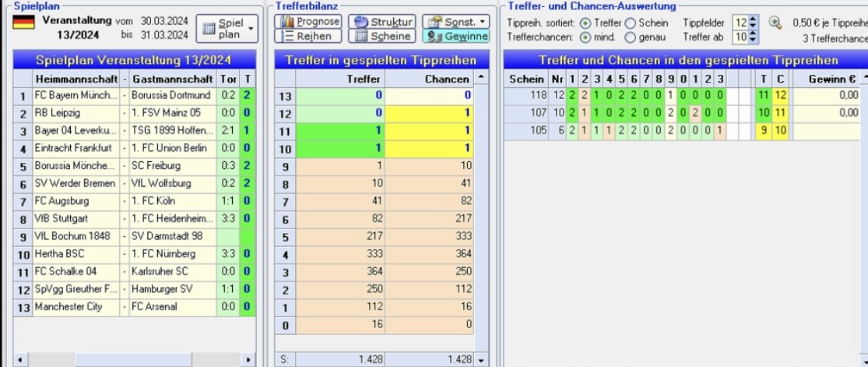Select the Eintracht Frankfurt row

click(x=135, y=148)
